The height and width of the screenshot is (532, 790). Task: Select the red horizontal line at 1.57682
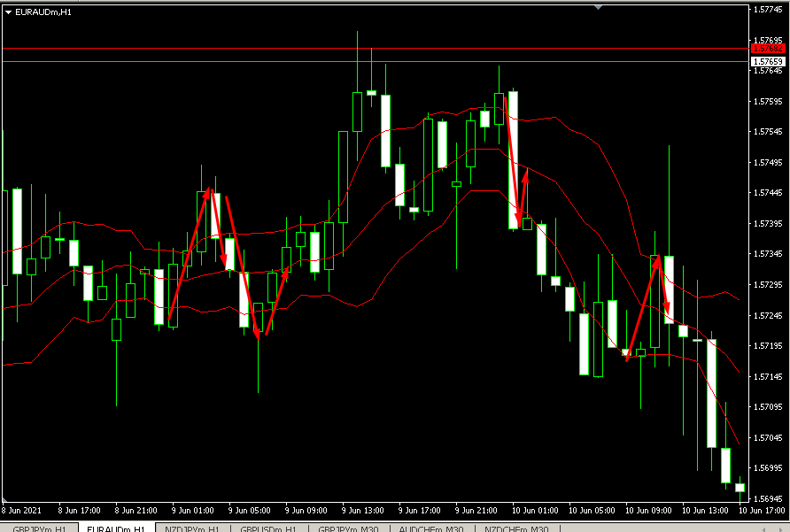click(x=376, y=49)
